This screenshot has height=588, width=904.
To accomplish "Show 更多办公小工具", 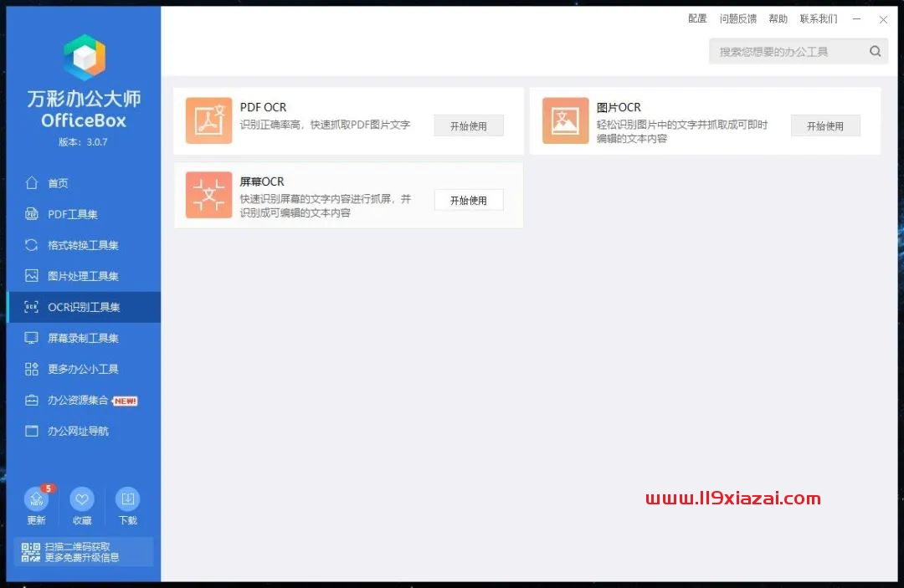I will click(x=85, y=369).
